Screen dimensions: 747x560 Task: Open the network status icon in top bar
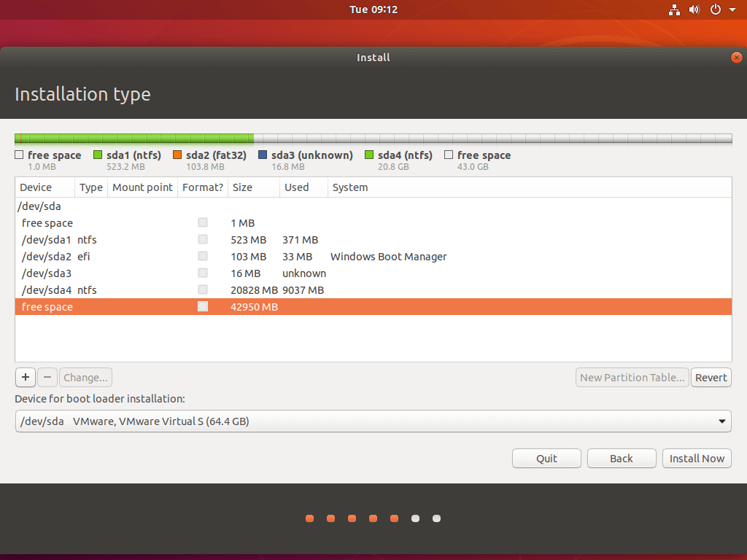674,9
